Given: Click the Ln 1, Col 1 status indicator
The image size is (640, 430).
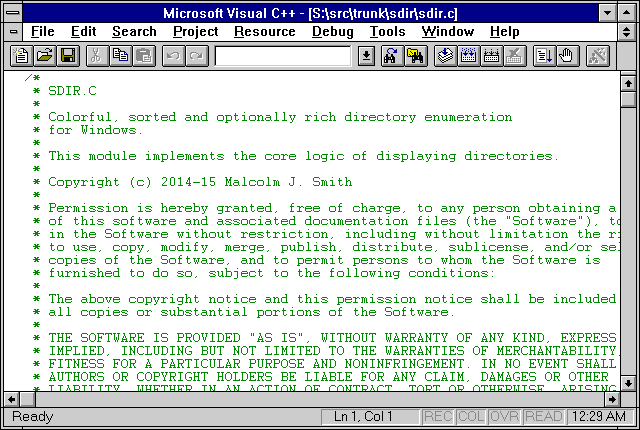Looking at the screenshot, I should pyautogui.click(x=370, y=417).
